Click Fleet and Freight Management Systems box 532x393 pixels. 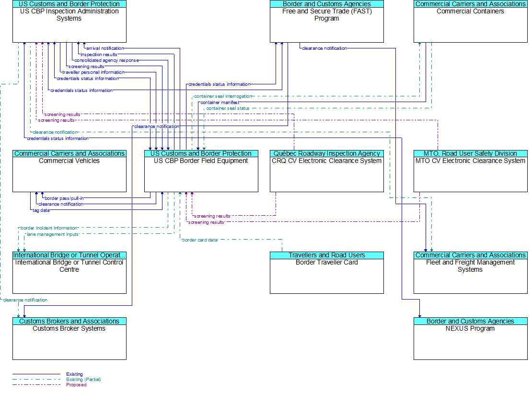point(471,273)
